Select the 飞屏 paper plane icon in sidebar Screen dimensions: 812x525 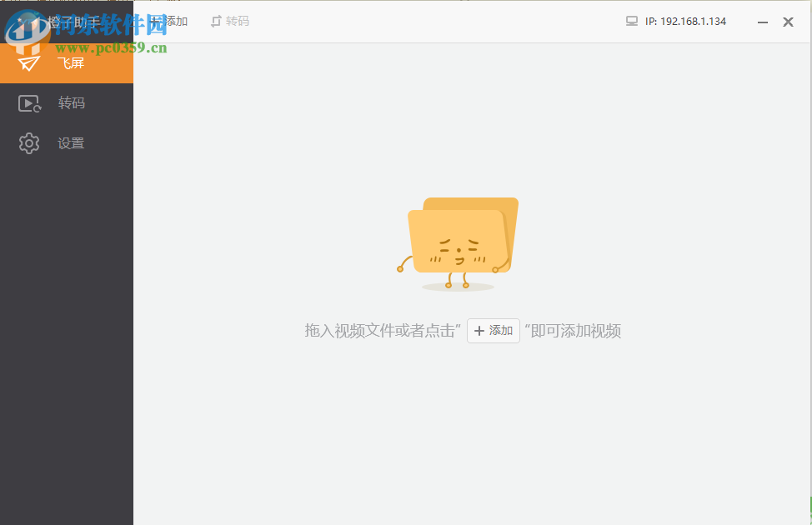(x=28, y=62)
